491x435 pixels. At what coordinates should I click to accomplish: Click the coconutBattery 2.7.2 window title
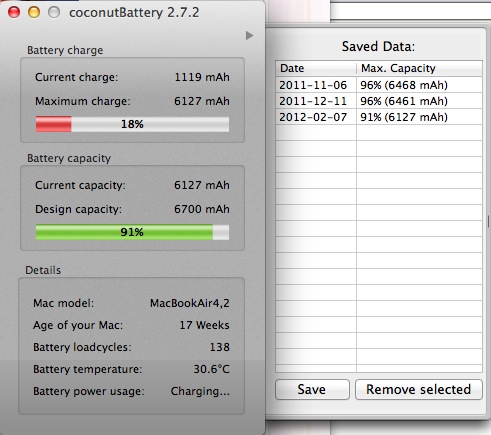pyautogui.click(x=134, y=13)
